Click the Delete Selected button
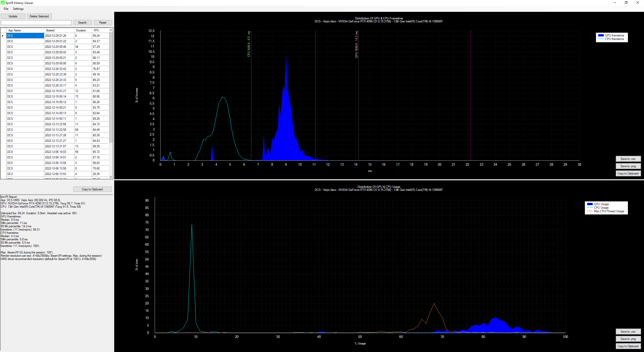Viewport: 644px width, 352px height. click(39, 16)
